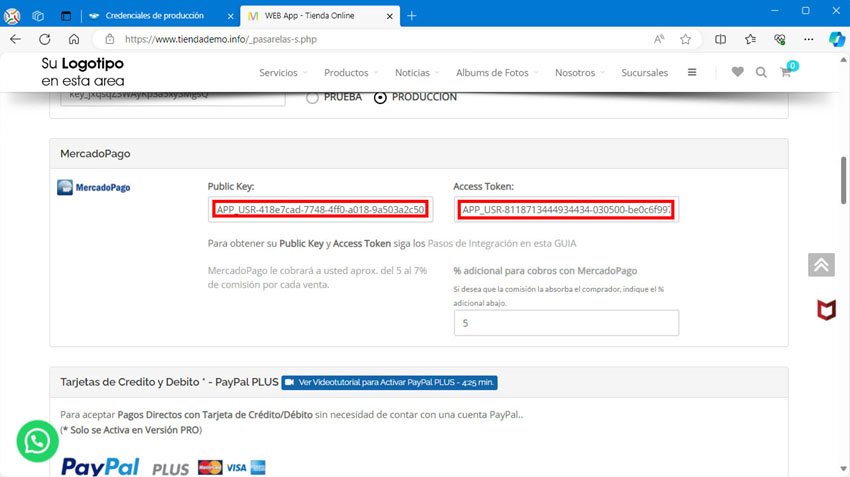The height and width of the screenshot is (477, 850).
Task: Expand the Albums de Fotos dropdown
Action: click(496, 73)
